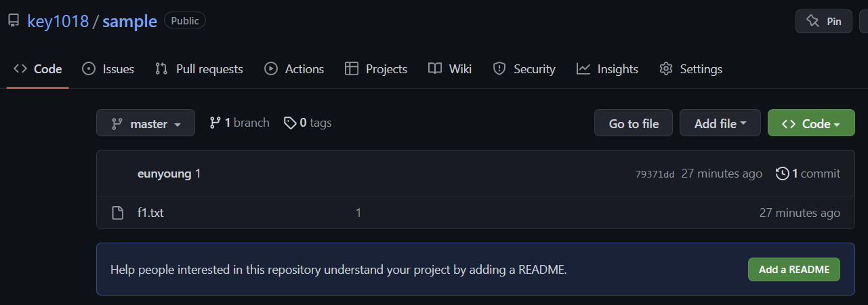The width and height of the screenshot is (868, 305).
Task: Click the Add a README button
Action: coord(794,269)
